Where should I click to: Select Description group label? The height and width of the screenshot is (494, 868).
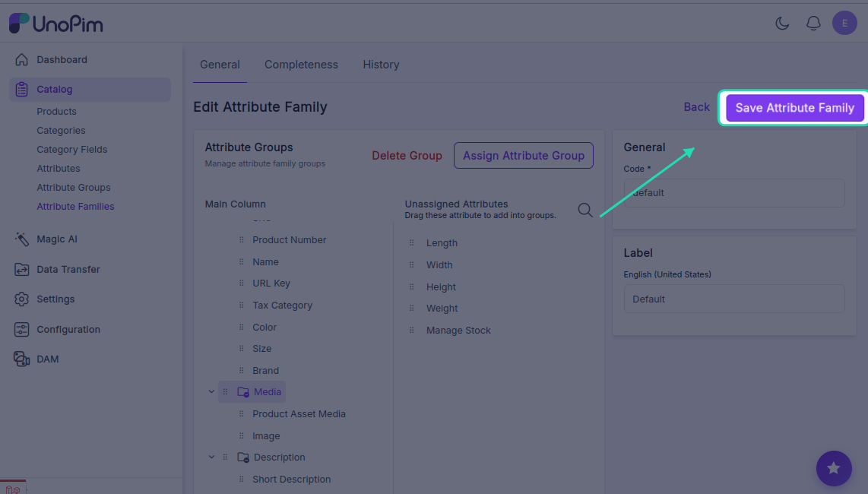[279, 458]
